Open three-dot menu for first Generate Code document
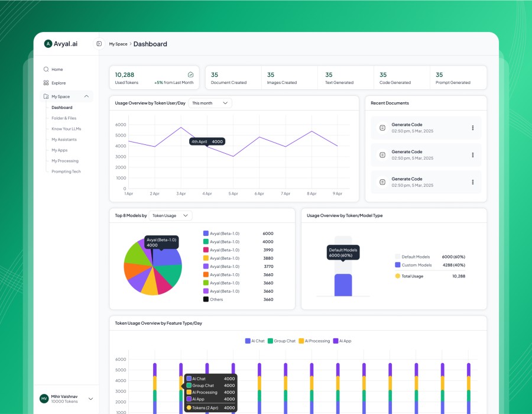The height and width of the screenshot is (414, 532). pos(472,128)
